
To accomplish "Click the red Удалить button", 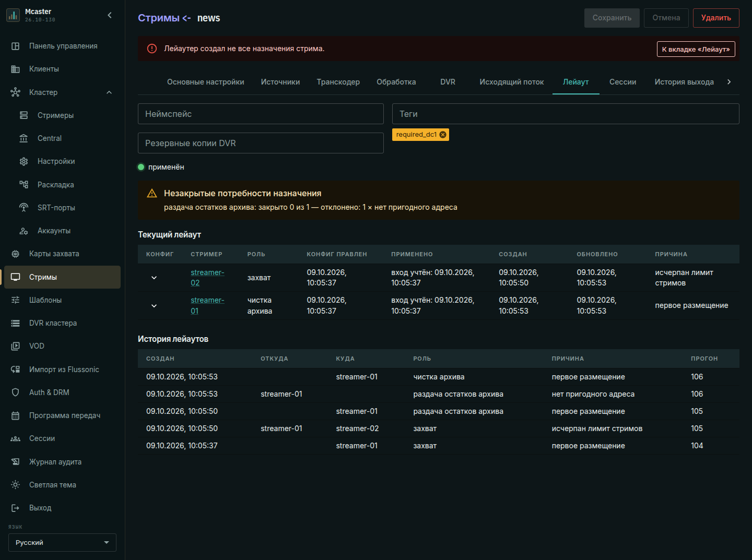I will [x=716, y=18].
